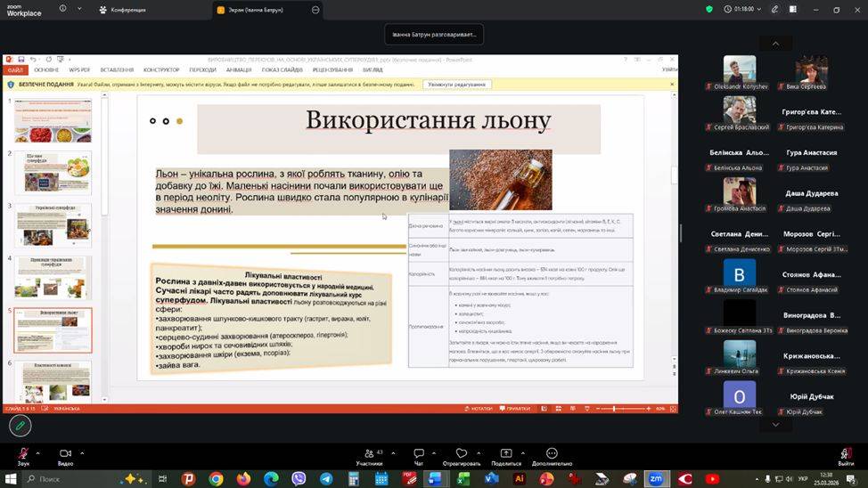Open Google Chrome from the taskbar
The height and width of the screenshot is (488, 868).
coord(216,479)
